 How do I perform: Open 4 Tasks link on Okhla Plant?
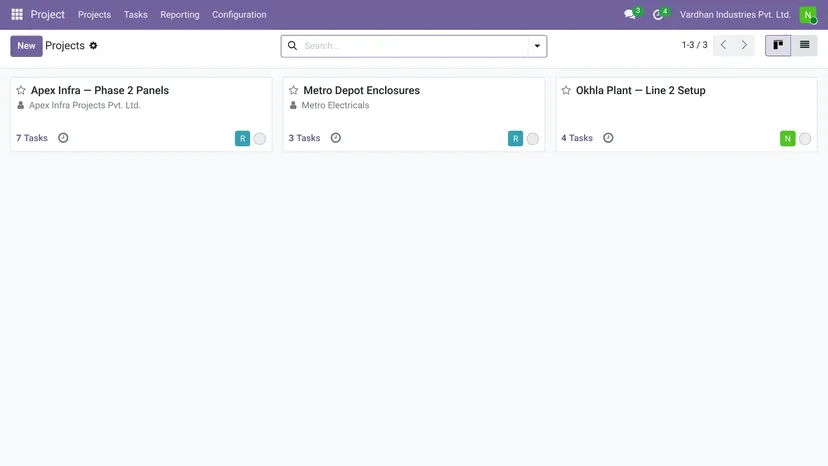pyautogui.click(x=577, y=138)
